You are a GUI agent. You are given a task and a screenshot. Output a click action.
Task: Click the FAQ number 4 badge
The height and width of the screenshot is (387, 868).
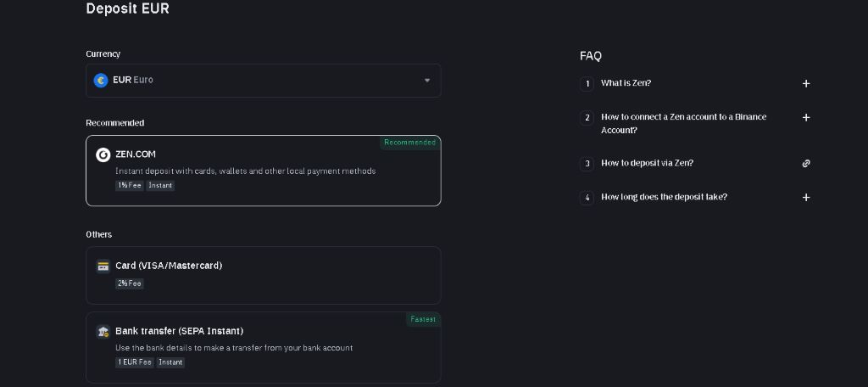(x=587, y=197)
